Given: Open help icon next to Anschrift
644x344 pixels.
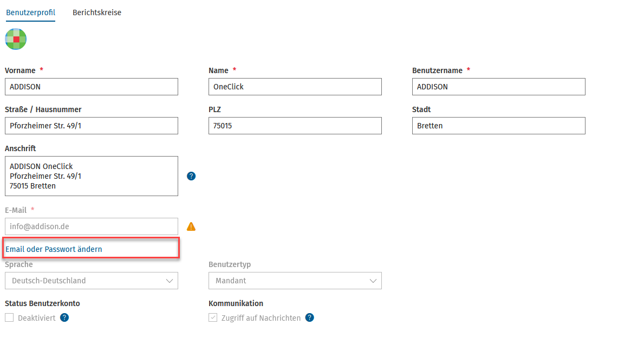Looking at the screenshot, I should point(191,176).
